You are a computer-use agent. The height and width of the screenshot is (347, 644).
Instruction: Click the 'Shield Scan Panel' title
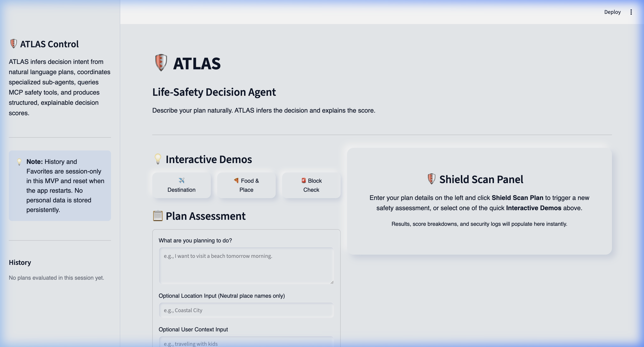coord(481,179)
